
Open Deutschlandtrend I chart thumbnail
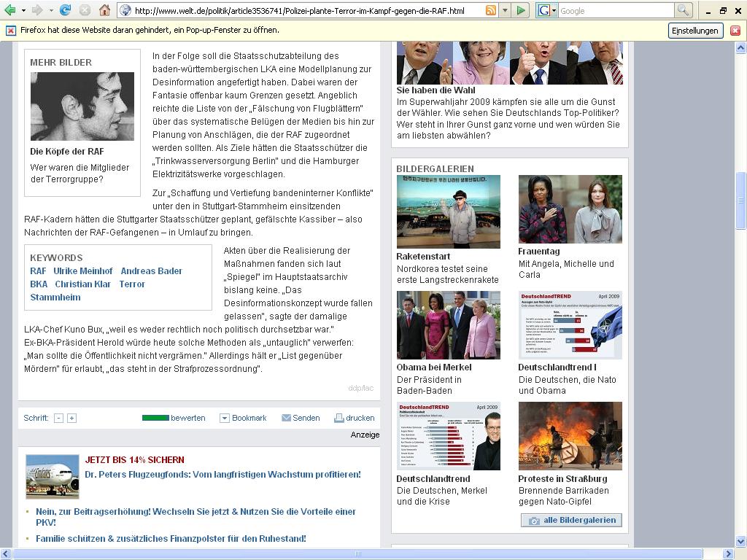pyautogui.click(x=570, y=324)
